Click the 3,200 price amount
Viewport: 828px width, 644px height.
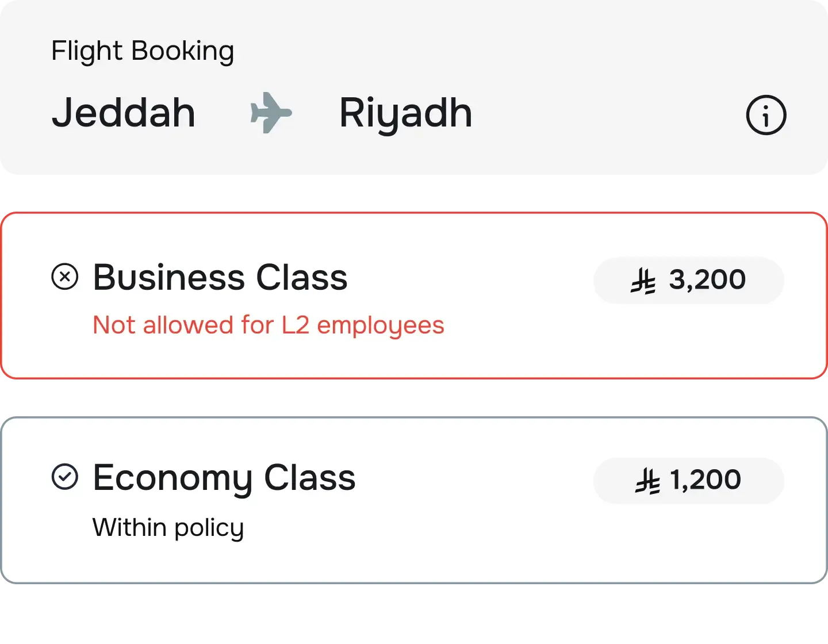tap(707, 280)
